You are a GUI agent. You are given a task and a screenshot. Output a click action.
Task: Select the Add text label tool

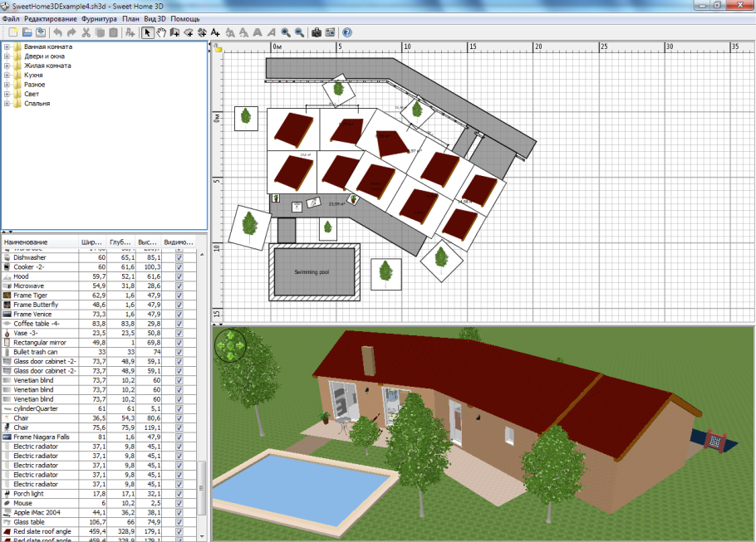[215, 32]
